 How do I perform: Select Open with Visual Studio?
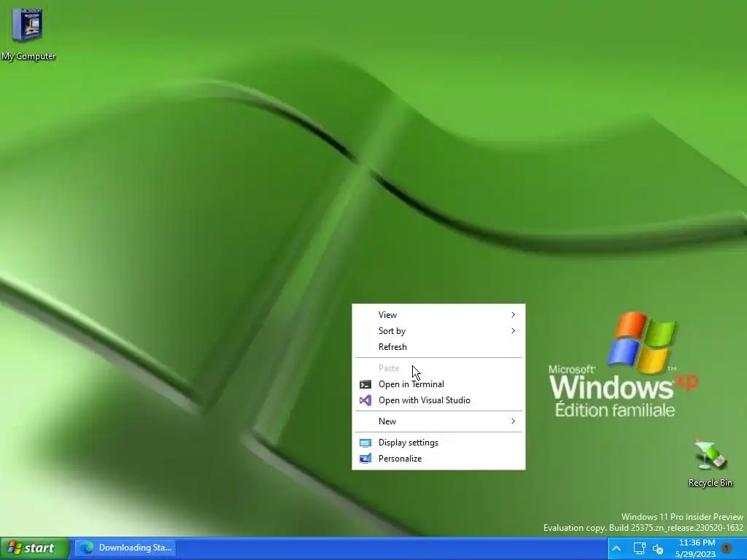pos(438,400)
